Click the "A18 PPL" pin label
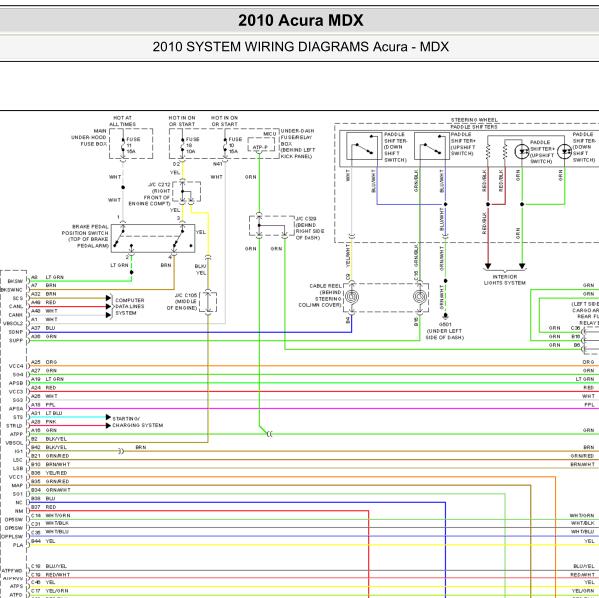This screenshot has width=599, height=598. 43,405
